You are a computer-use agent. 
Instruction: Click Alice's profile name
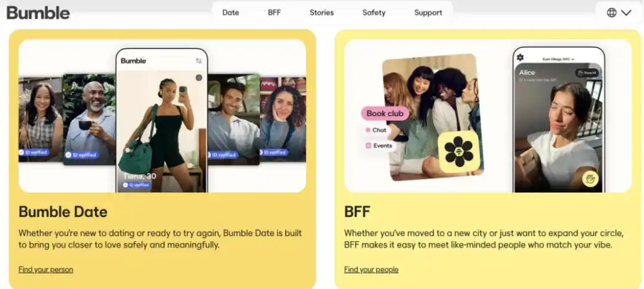click(x=527, y=72)
